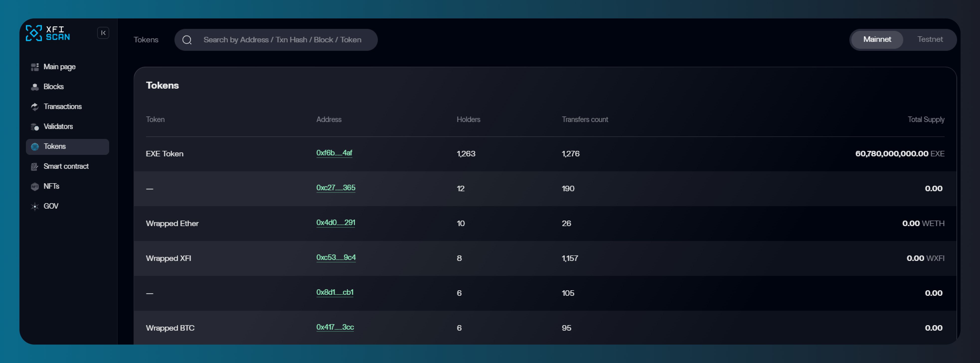Click the XFI Scan logo
Screen dimensions: 980x363
[x=48, y=33]
